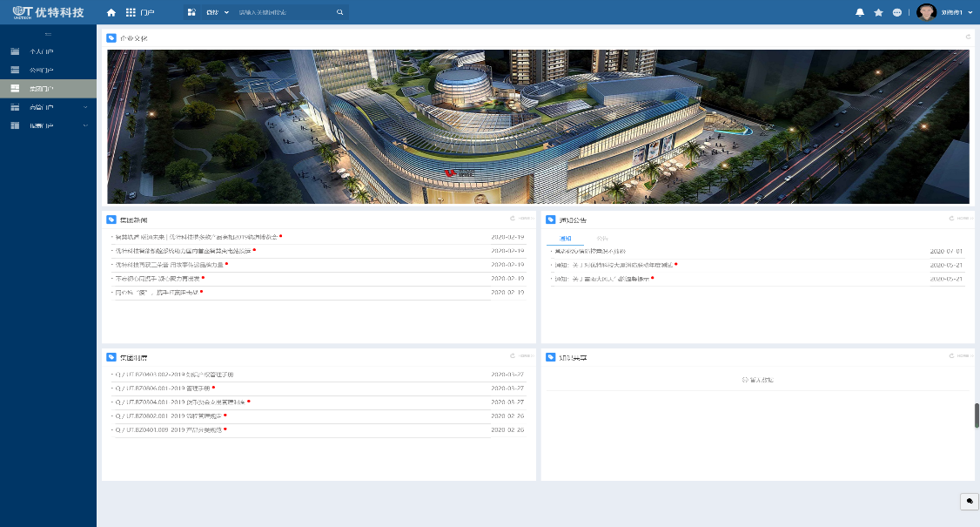Refresh the 通知公告 panel
This screenshot has width=980, height=527.
(951, 219)
